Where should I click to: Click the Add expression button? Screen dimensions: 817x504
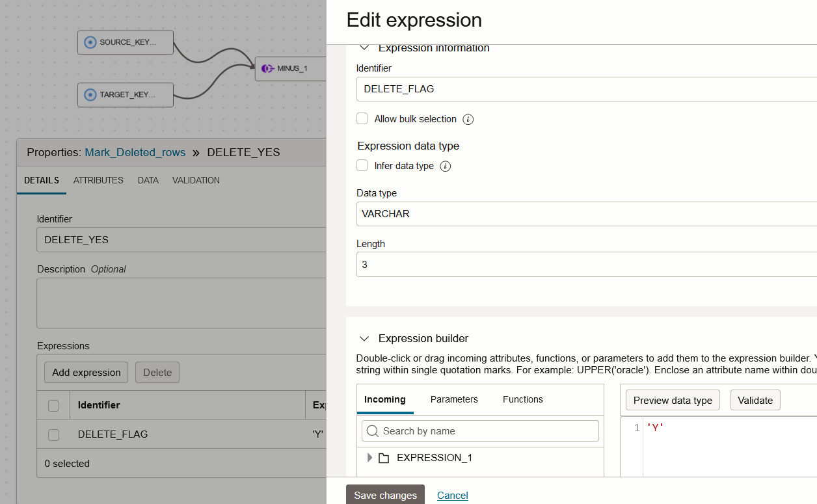tap(85, 372)
